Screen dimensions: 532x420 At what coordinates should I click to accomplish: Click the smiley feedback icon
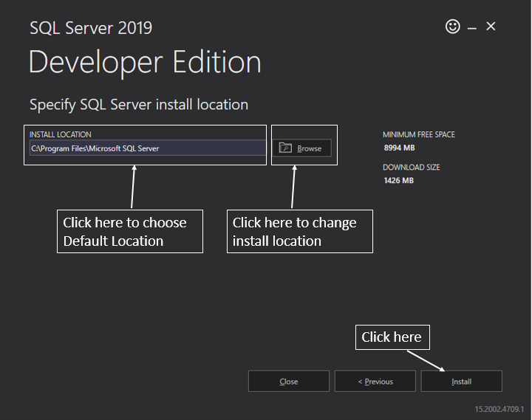coord(453,27)
